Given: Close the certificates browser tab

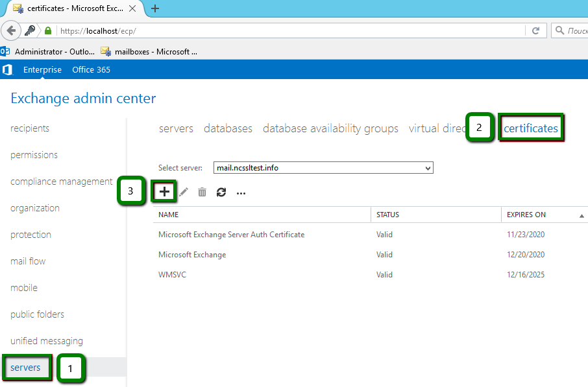Looking at the screenshot, I should 132,8.
